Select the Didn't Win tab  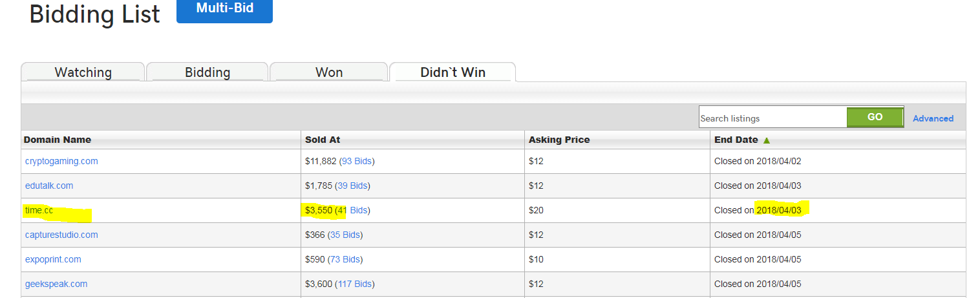453,72
